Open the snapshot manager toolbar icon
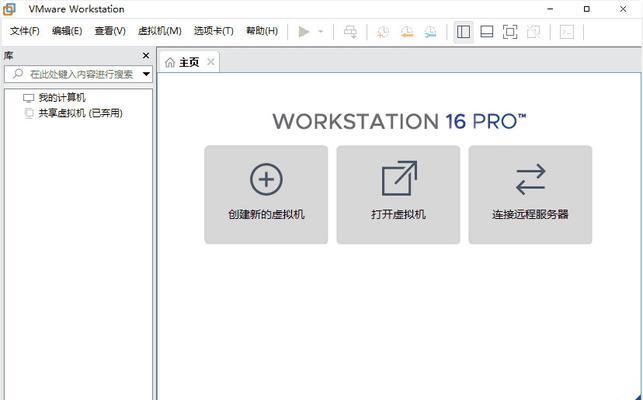 coord(431,32)
